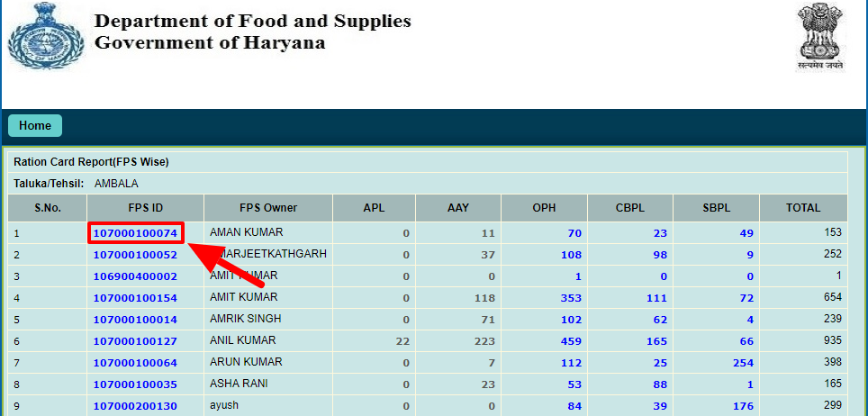Screen dimensions: 868x416
Task: Open SBPL count 254 for ARUN KUMAR
Action: click(744, 364)
